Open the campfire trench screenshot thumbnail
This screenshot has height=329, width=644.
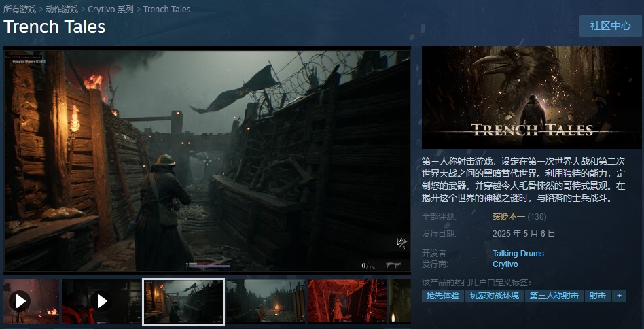click(x=266, y=301)
